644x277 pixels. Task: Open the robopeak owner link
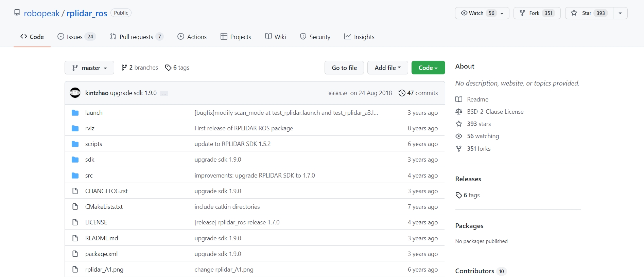pyautogui.click(x=42, y=13)
